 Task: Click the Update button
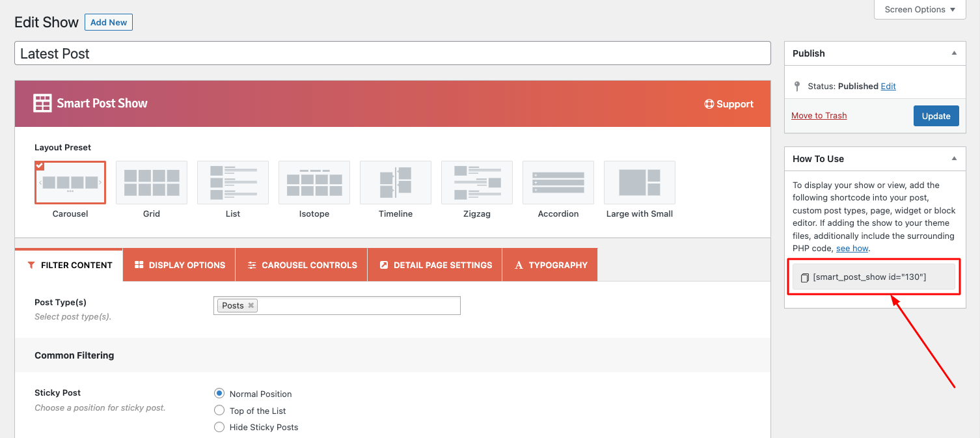pyautogui.click(x=936, y=116)
